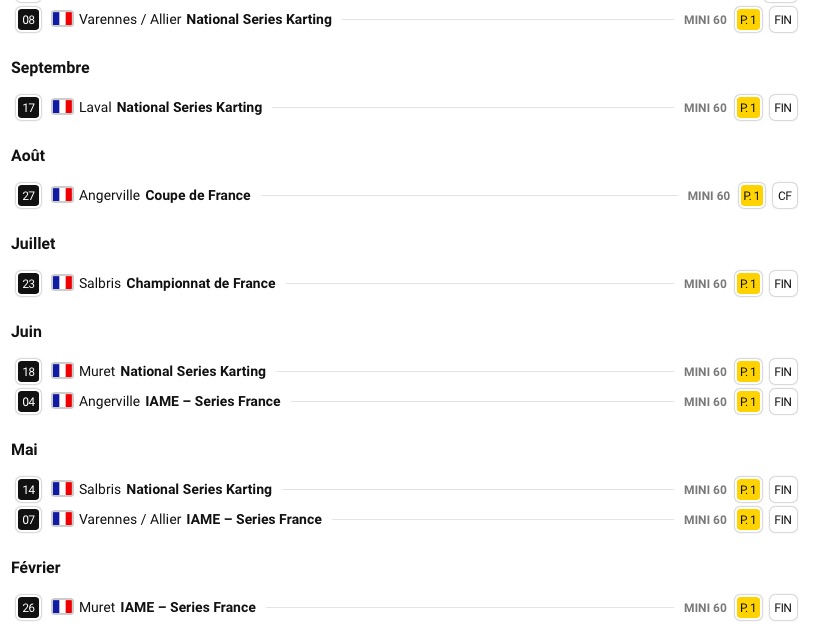The width and height of the screenshot is (818, 629).
Task: Click the FIN badge on Varennes / Allier National Series
Action: [x=783, y=20]
